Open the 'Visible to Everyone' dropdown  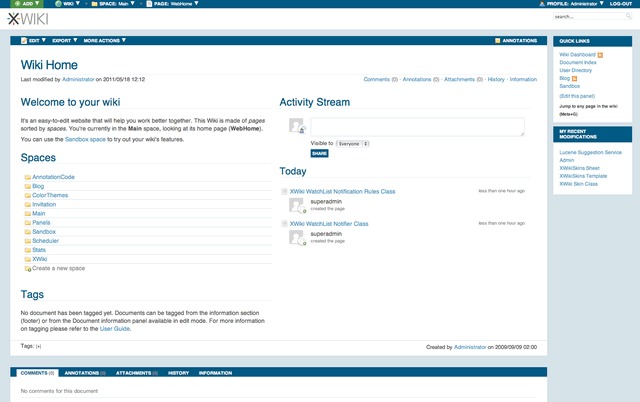click(x=353, y=143)
